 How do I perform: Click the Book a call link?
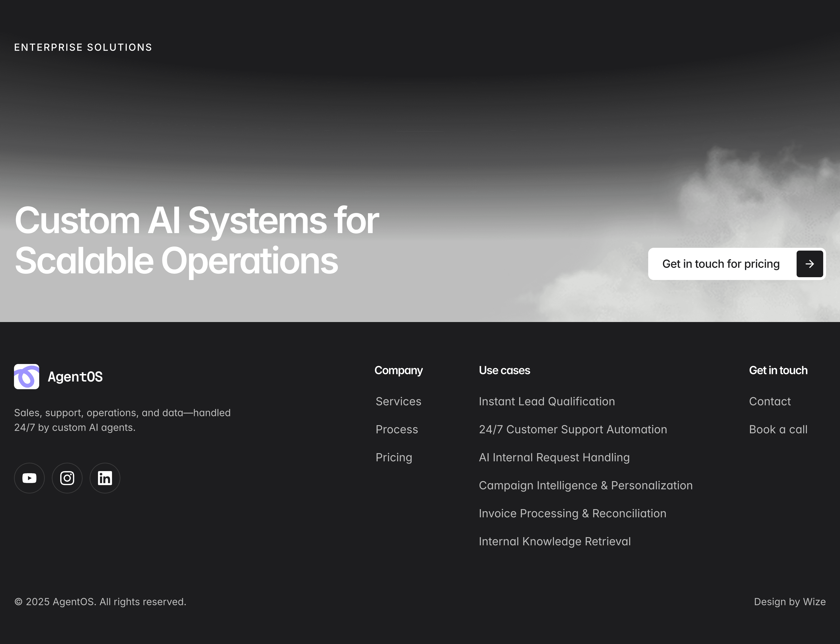[x=778, y=429]
